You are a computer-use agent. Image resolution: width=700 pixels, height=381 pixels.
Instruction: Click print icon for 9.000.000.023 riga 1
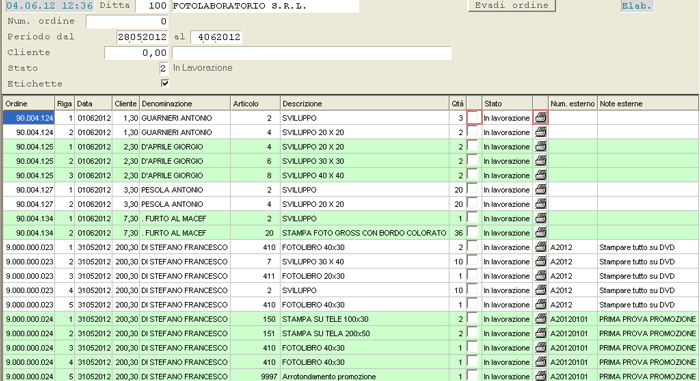click(541, 247)
